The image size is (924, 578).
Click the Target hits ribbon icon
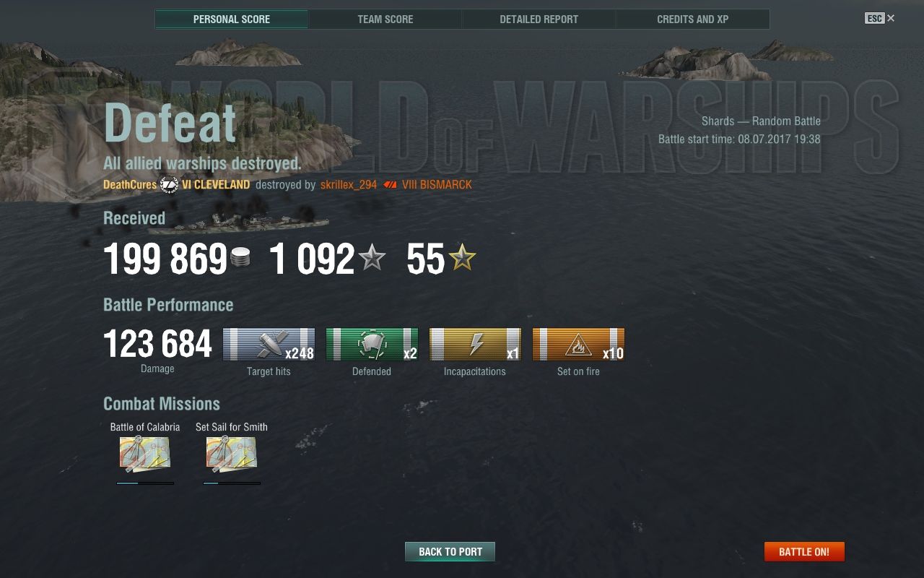269,344
